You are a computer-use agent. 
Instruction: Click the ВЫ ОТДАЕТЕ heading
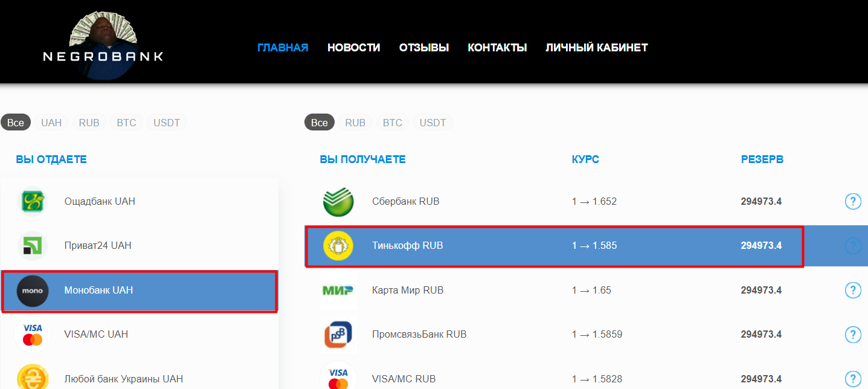pyautogui.click(x=51, y=159)
